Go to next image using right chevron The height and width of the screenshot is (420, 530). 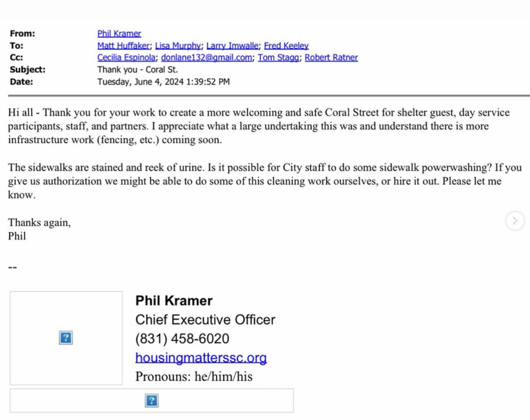tap(515, 221)
